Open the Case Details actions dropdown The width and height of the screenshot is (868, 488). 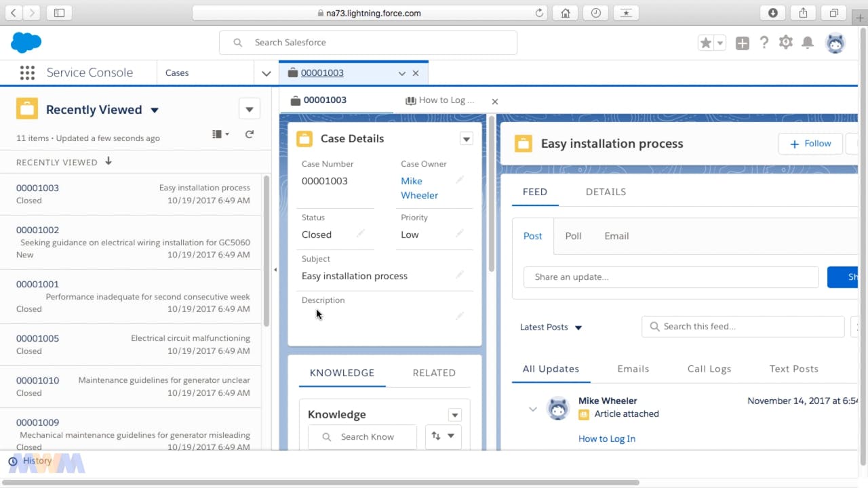(466, 139)
